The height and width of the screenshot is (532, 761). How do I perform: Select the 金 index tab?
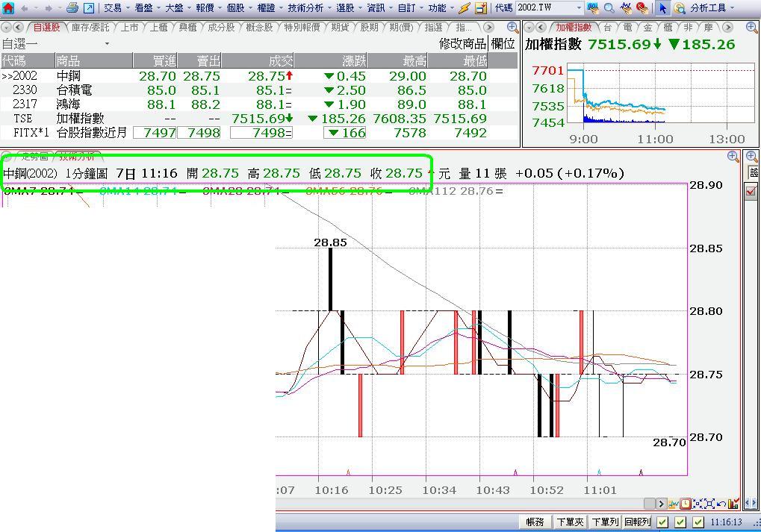(647, 28)
